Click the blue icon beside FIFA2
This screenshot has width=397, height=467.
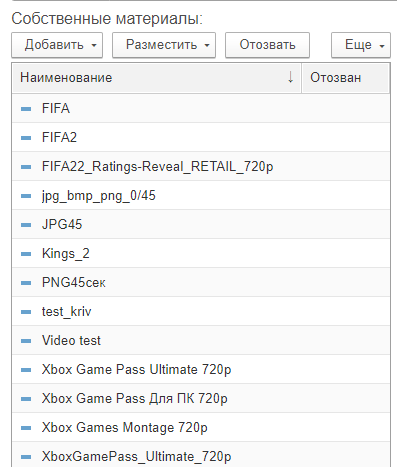(26, 138)
